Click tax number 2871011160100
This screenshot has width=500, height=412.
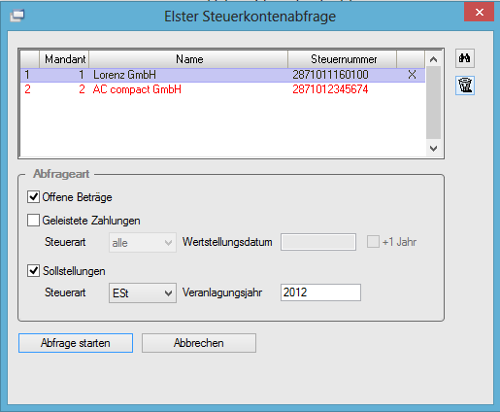(330, 75)
